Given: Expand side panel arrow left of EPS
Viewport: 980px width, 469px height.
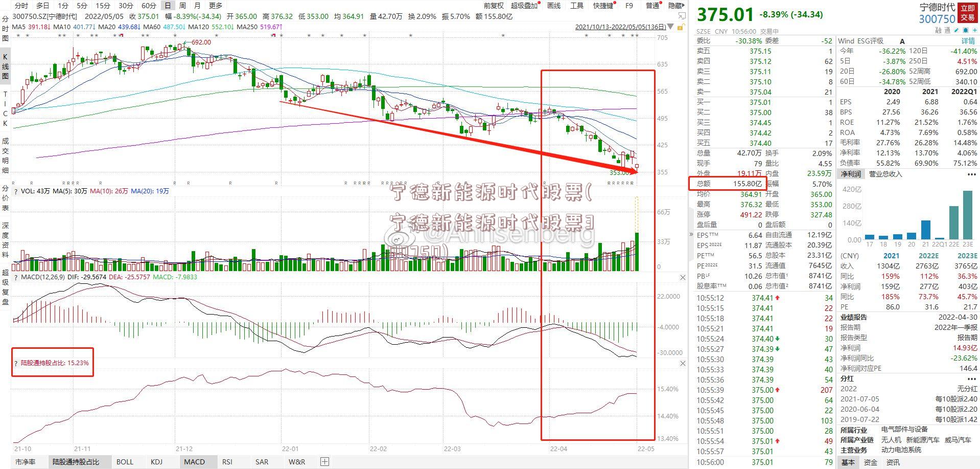Looking at the screenshot, I should 691,235.
